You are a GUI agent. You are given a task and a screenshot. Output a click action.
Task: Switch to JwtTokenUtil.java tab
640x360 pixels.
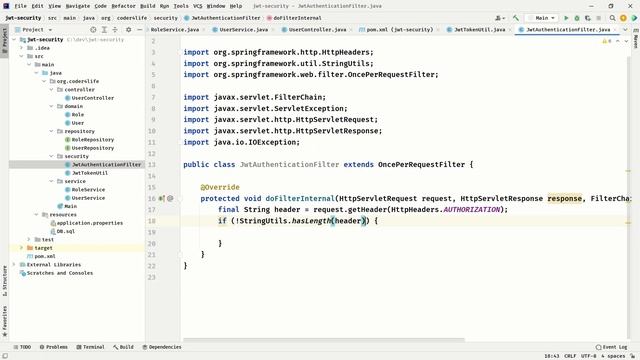(x=479, y=30)
